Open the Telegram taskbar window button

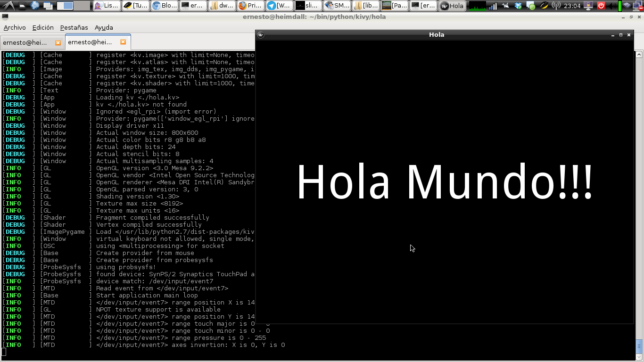(x=278, y=6)
